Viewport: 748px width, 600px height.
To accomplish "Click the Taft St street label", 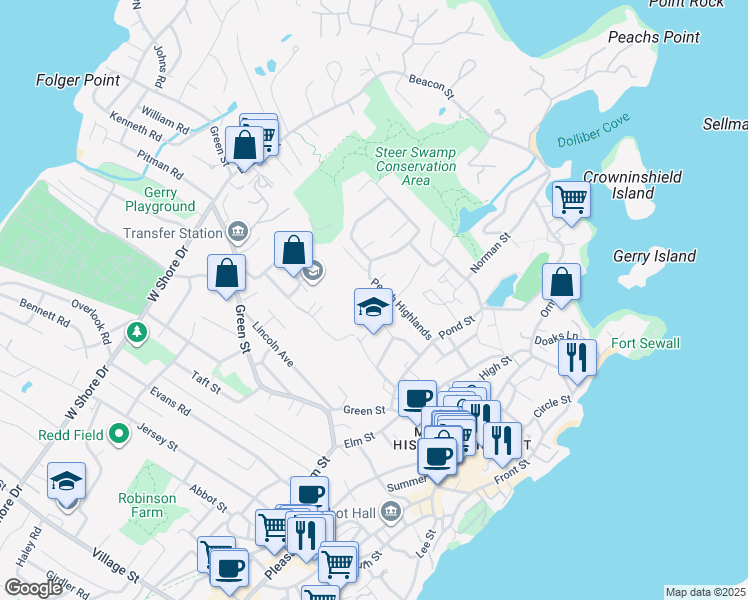I will [x=206, y=383].
